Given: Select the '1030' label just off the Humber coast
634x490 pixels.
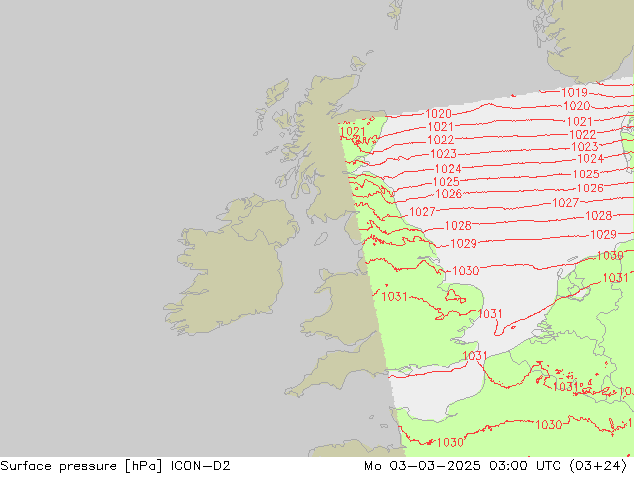Looking at the screenshot, I should [x=465, y=270].
